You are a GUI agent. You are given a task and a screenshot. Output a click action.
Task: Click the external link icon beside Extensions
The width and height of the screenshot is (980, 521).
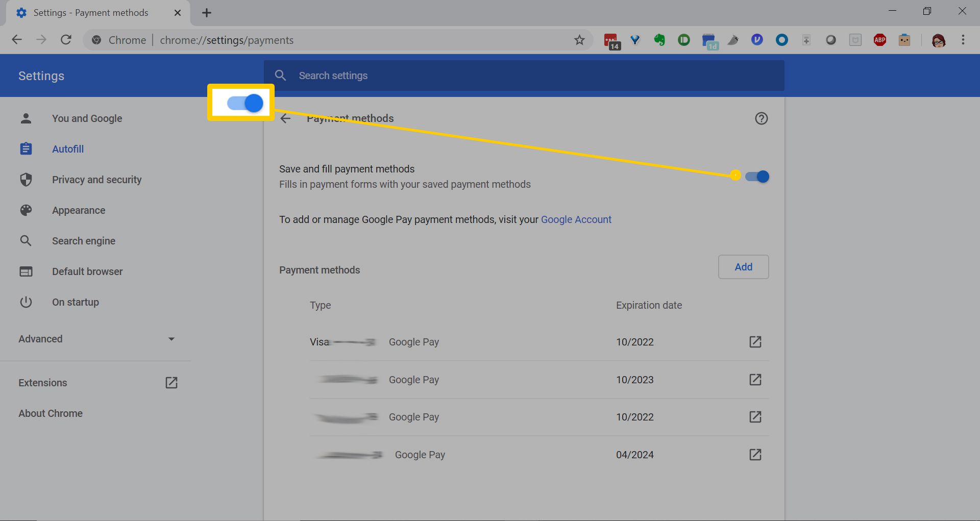(171, 383)
